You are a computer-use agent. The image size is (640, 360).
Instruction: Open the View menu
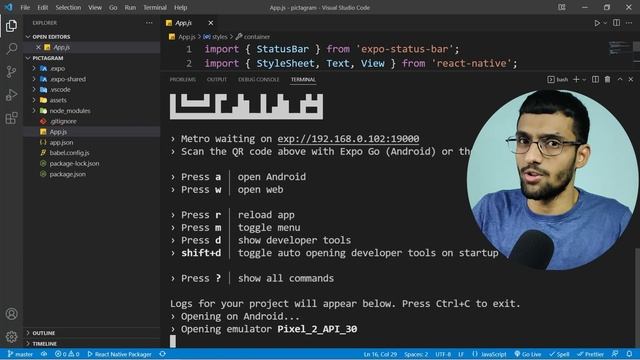click(x=95, y=7)
